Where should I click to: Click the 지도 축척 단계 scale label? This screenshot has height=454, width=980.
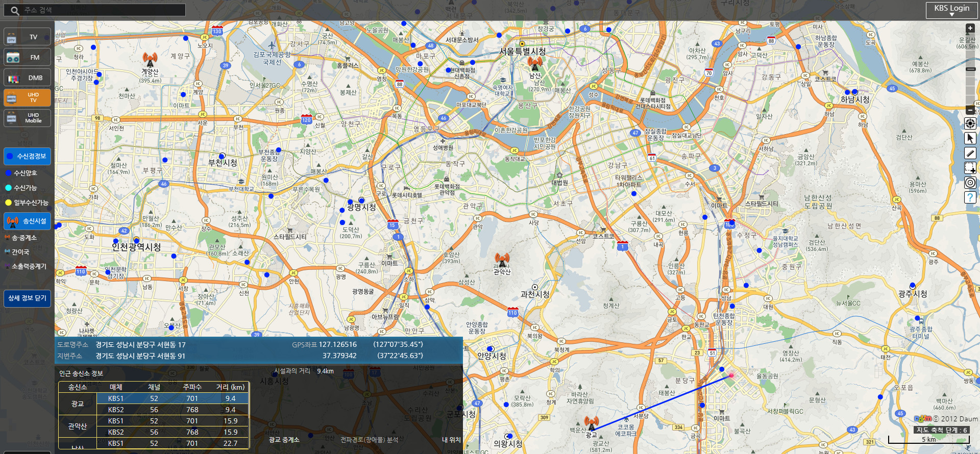point(941,430)
